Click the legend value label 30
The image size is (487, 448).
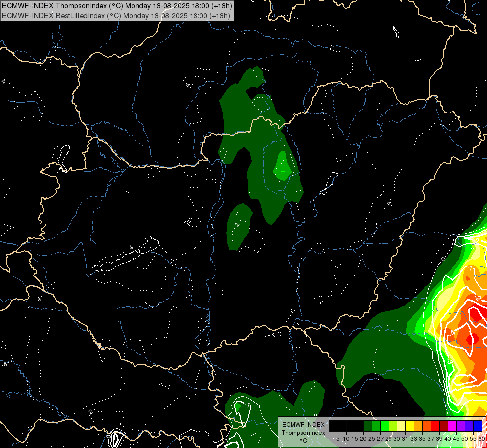397,439
